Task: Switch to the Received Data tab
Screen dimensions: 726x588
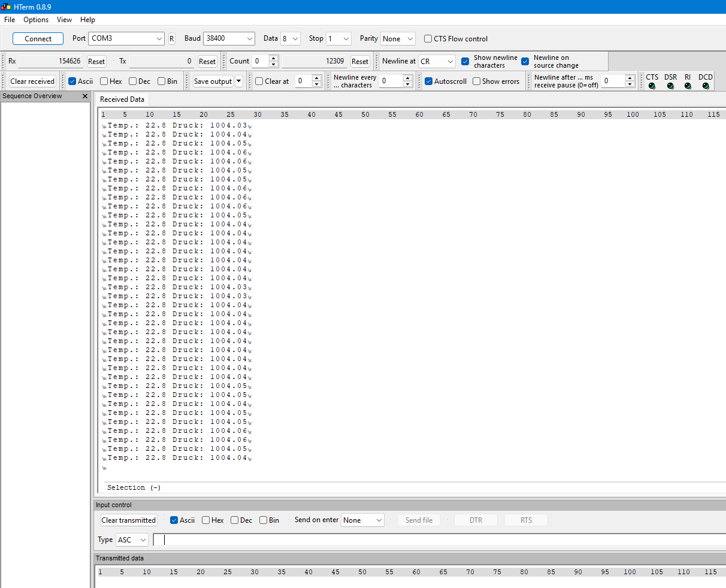Action: point(122,99)
